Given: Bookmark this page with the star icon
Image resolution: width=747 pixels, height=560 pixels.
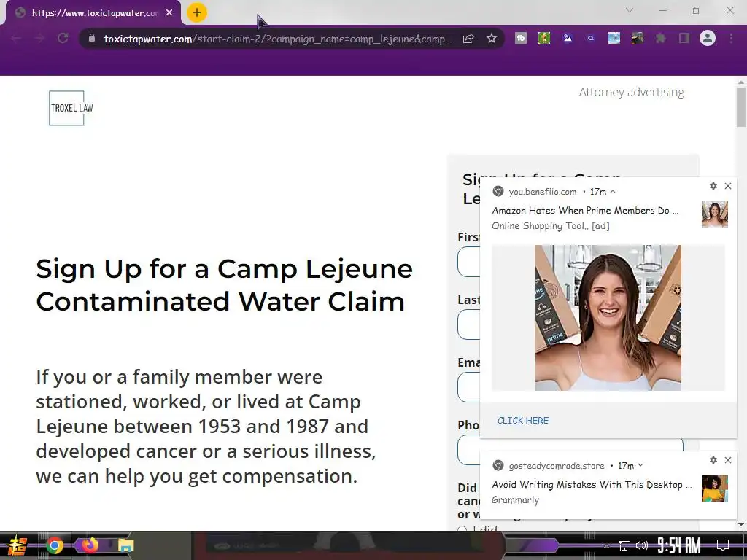Looking at the screenshot, I should (492, 38).
